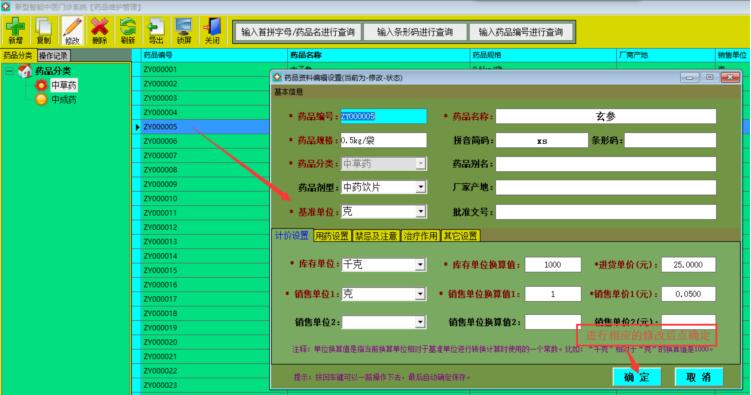751x395 pixels.
Task: Open the 操作记录 tab
Action: coord(54,56)
